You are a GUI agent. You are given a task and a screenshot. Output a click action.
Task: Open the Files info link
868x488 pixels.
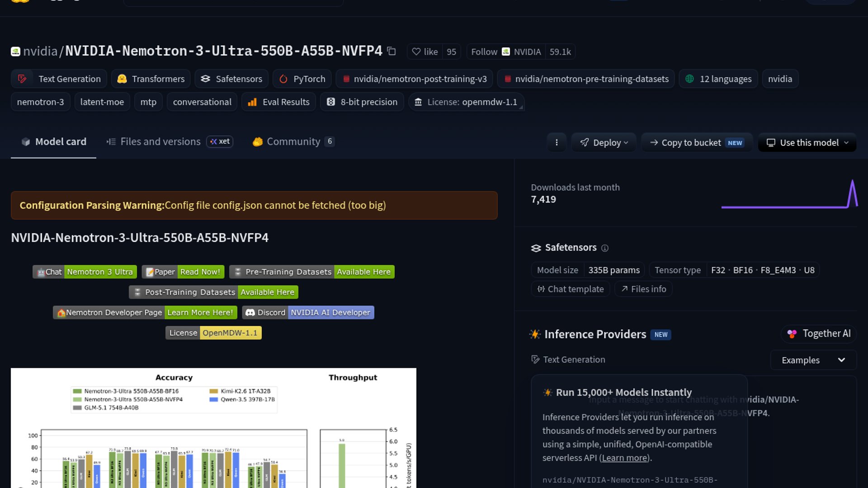point(643,289)
